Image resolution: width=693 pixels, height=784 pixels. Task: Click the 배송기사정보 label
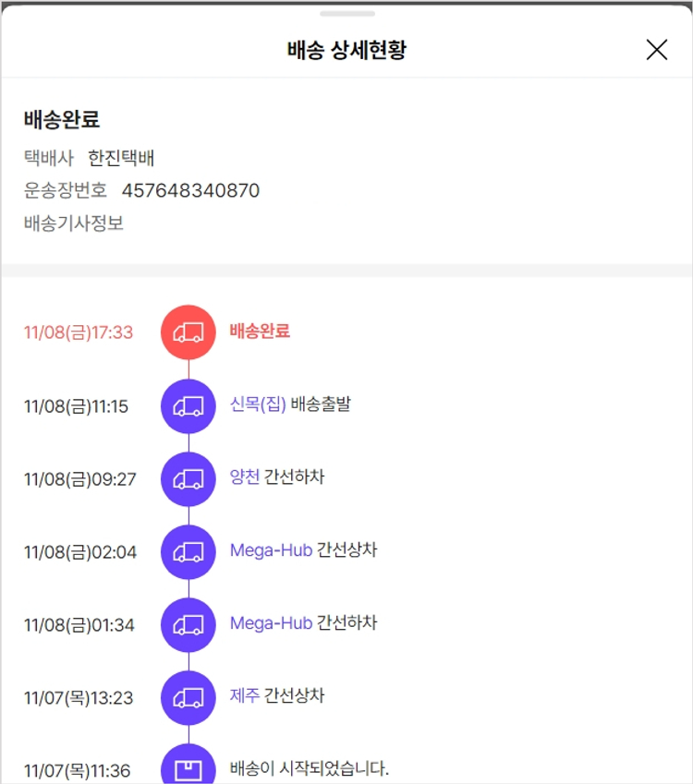coord(74,223)
